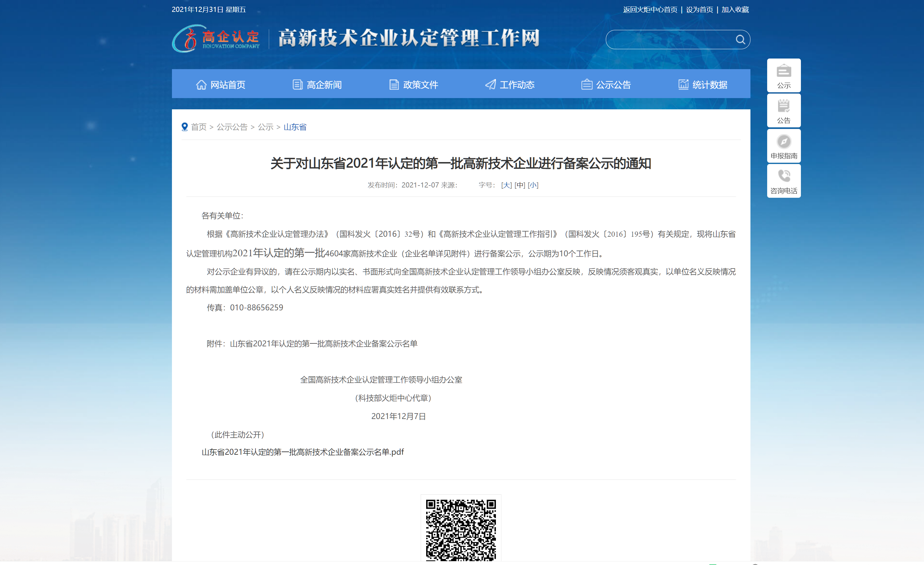Click the search magnifier icon
The height and width of the screenshot is (565, 924).
[x=740, y=39]
